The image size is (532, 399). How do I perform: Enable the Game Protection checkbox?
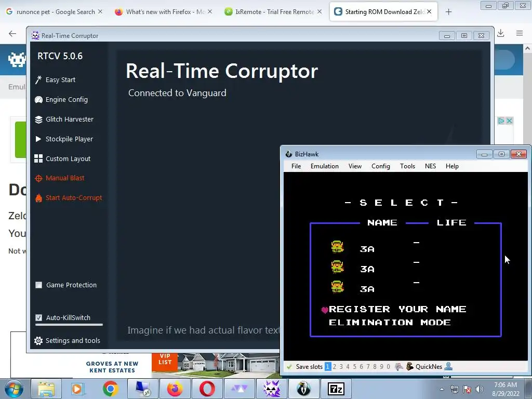pos(38,285)
